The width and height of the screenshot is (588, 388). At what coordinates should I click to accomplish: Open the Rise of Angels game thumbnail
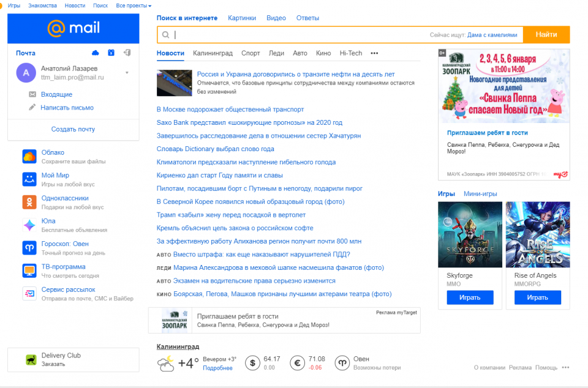coord(538,234)
